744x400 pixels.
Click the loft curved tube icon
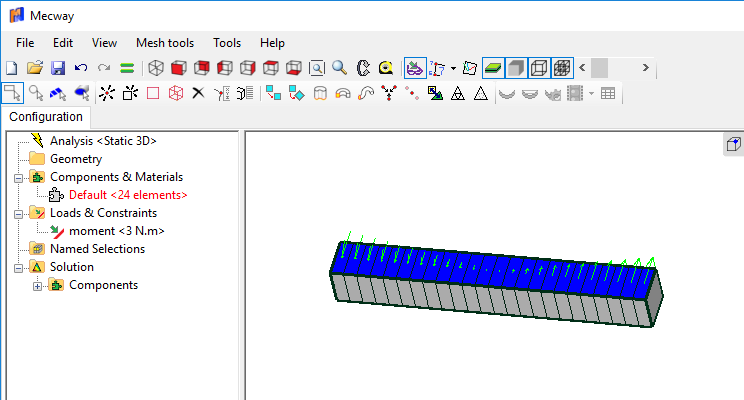366,93
